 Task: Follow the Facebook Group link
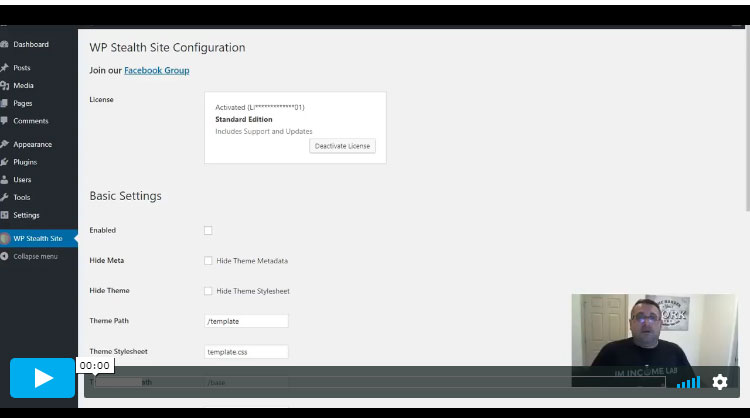[x=156, y=70]
